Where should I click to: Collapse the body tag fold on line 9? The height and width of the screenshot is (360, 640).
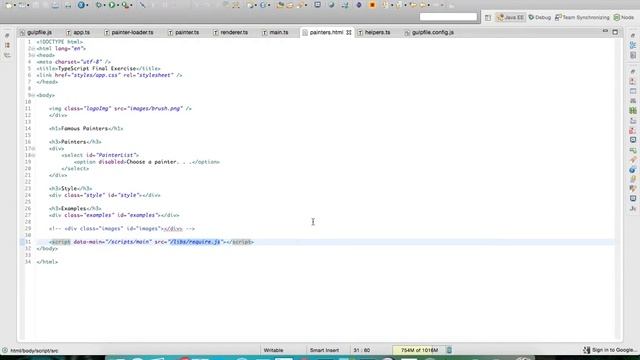(33, 95)
